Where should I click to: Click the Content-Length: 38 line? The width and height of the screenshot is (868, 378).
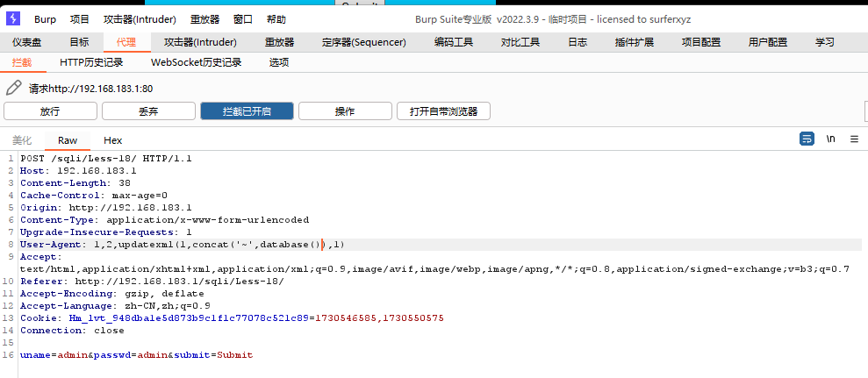75,182
